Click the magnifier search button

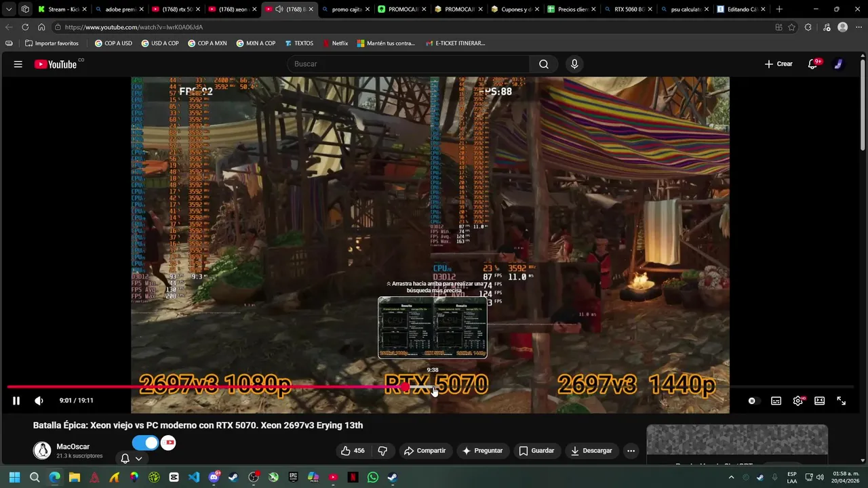coord(544,64)
